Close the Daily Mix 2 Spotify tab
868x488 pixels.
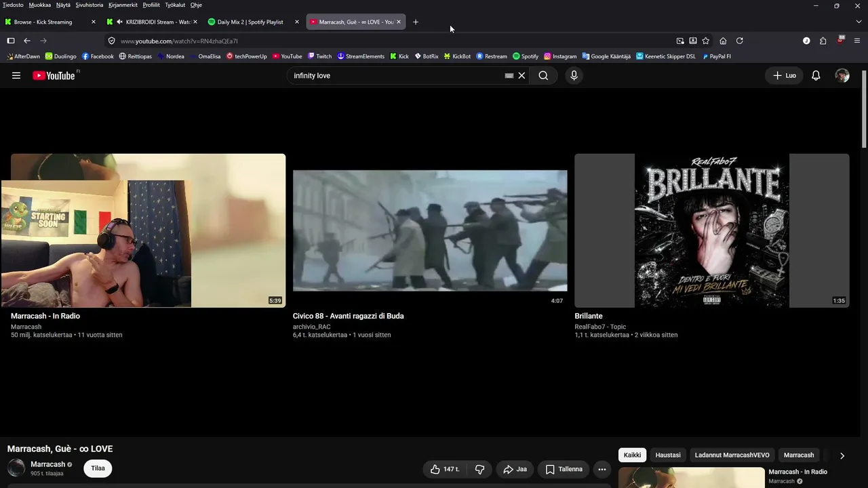pyautogui.click(x=296, y=22)
